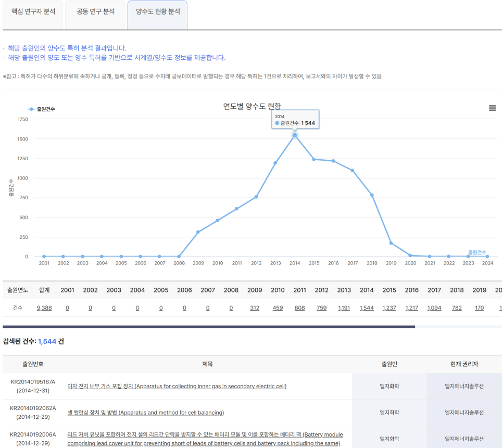Click the 2015 chart data point

coord(314,159)
